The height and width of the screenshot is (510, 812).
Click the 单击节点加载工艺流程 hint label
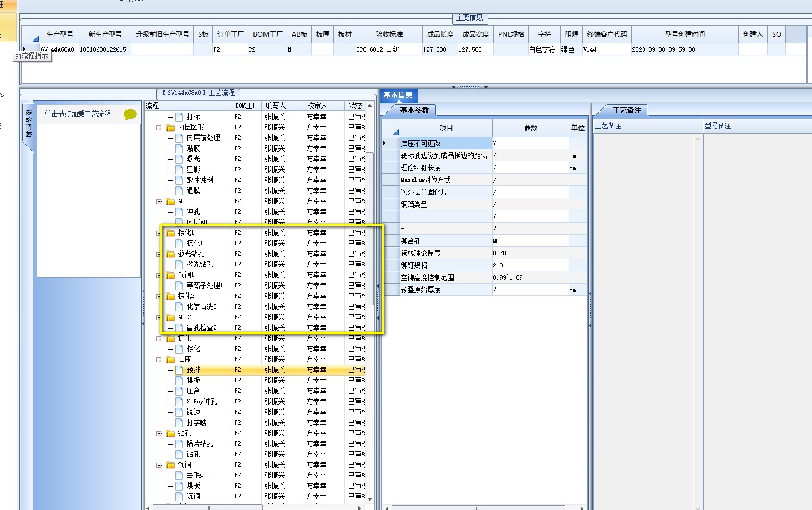(x=78, y=114)
